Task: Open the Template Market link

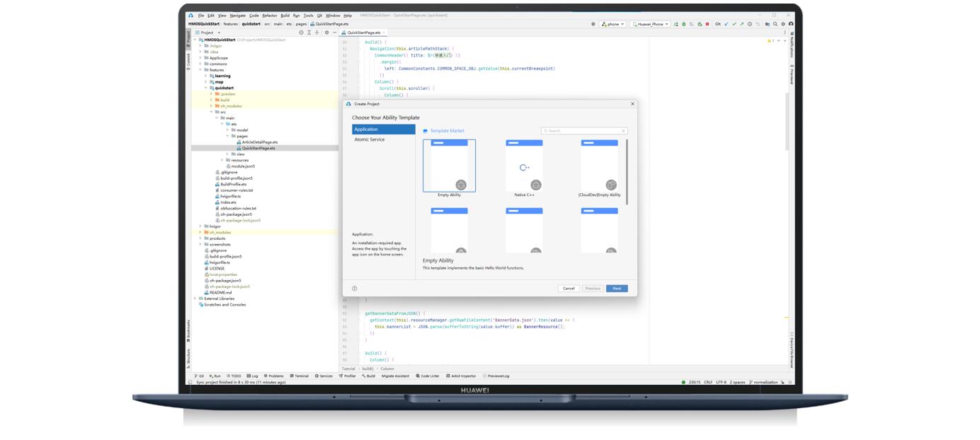Action: (447, 131)
